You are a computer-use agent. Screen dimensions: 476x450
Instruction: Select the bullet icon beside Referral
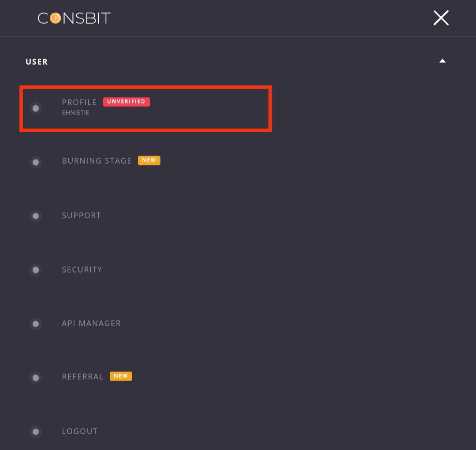coord(36,378)
